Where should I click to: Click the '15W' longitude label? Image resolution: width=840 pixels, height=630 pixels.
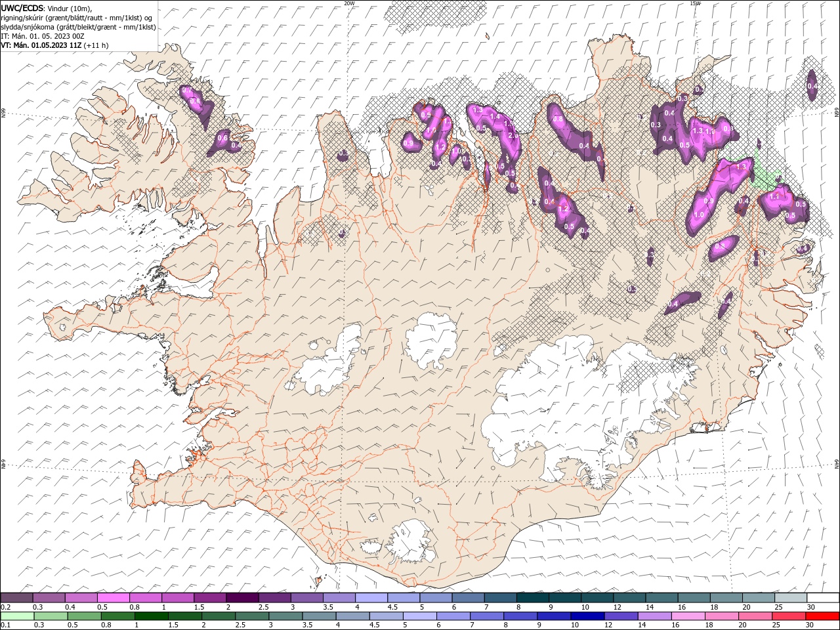coord(695,3)
